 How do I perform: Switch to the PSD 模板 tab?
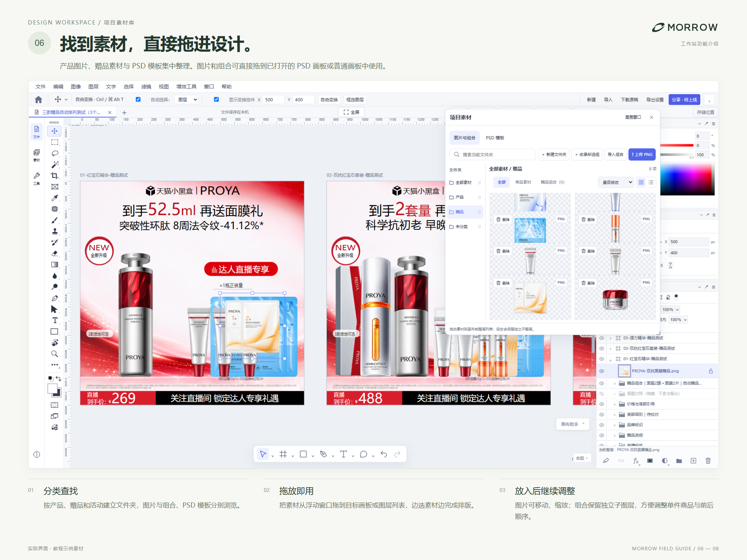click(495, 138)
